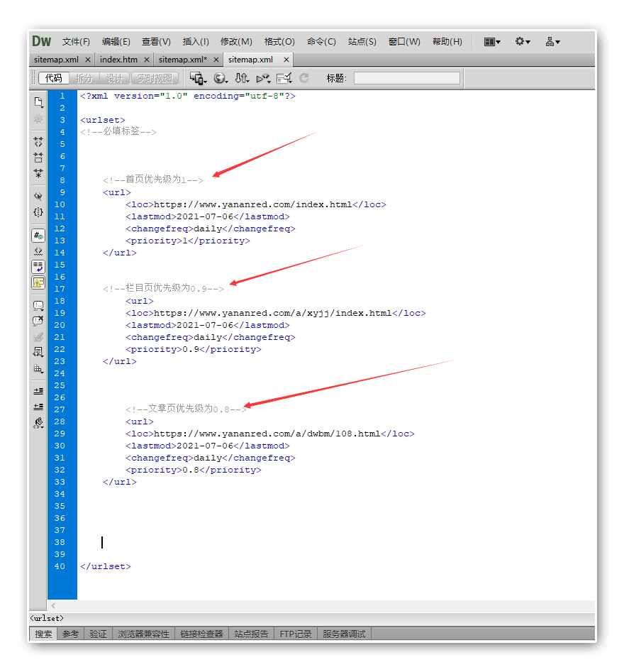Open the 插入(I) menu
624x672 pixels.
pyautogui.click(x=196, y=42)
